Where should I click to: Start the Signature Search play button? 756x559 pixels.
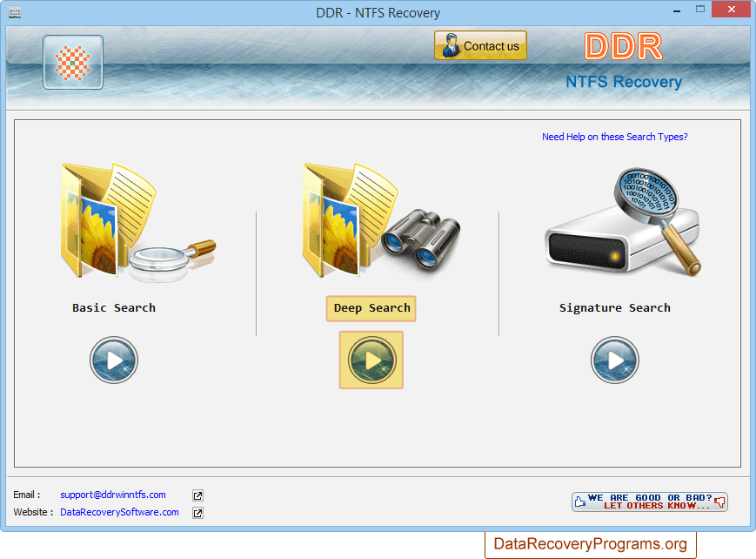point(615,360)
